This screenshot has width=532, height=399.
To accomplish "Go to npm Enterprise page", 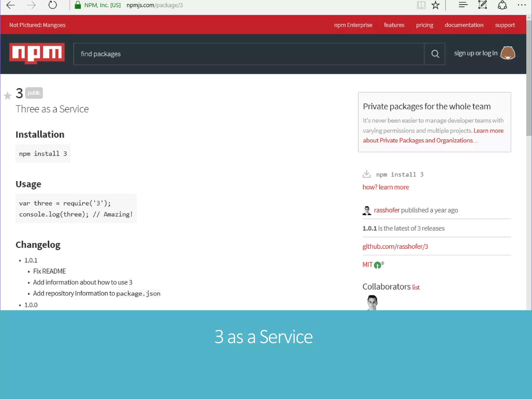I will pos(353,25).
